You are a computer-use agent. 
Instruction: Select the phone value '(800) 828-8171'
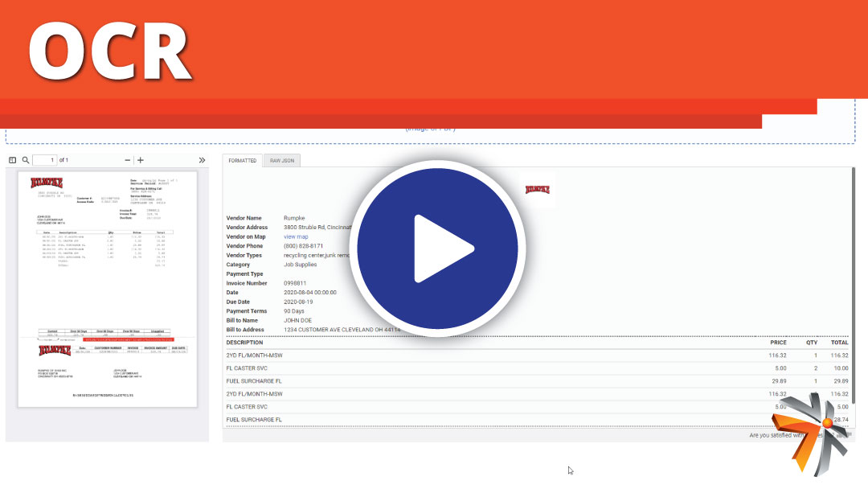click(303, 246)
